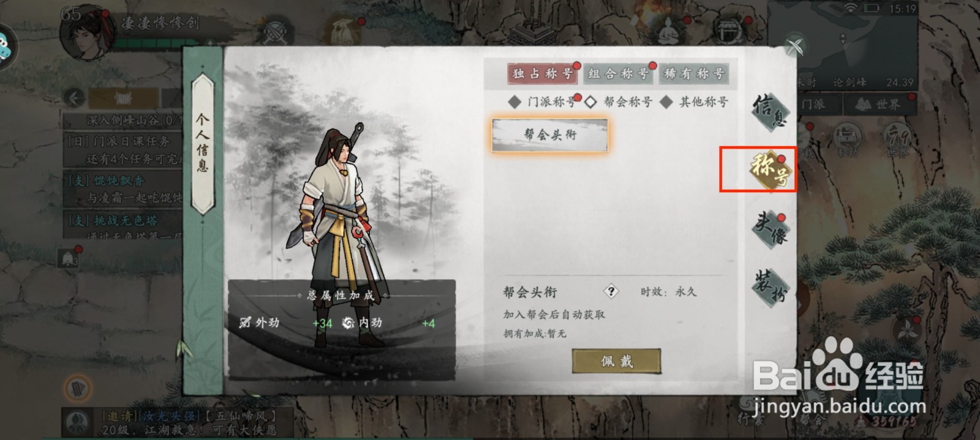Open the 世界 chat channel tab
Viewport: 980px width, 440px height.
click(880, 104)
